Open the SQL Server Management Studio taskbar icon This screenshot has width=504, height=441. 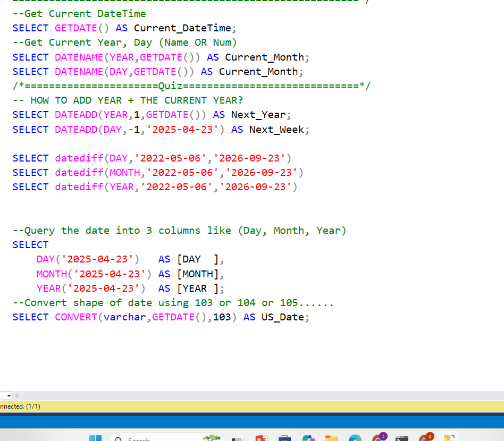[x=449, y=437]
